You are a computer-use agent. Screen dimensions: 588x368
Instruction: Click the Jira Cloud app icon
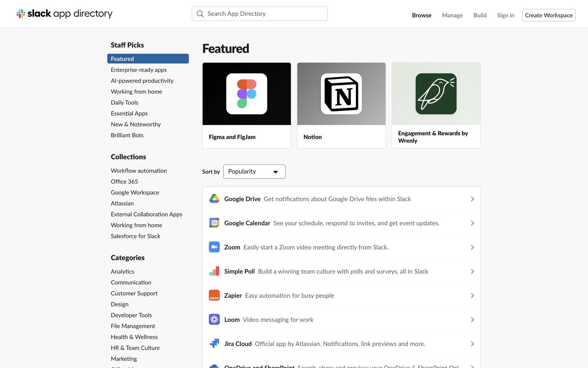click(214, 343)
